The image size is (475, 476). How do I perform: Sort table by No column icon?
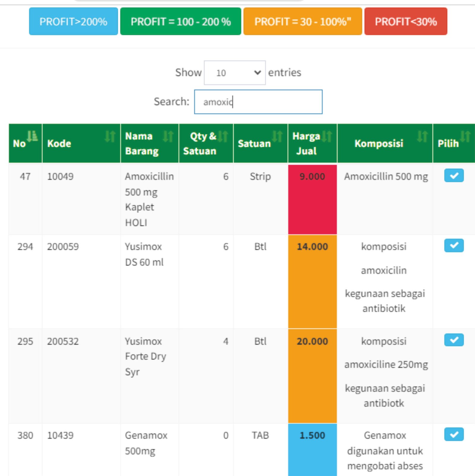tap(32, 136)
